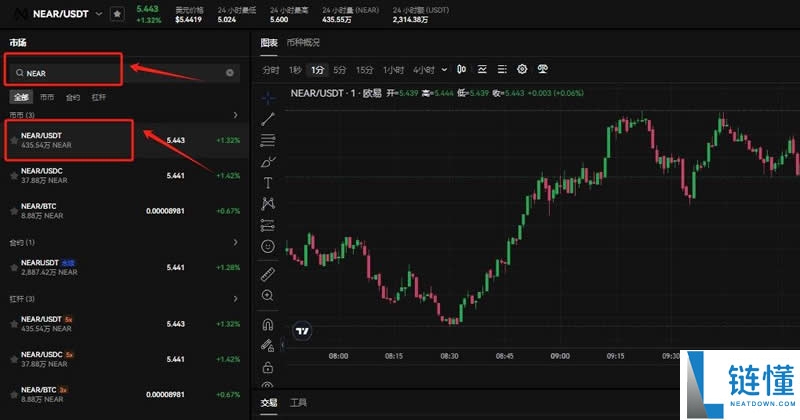
Task: Click into the NEAR search input
Action: (122, 73)
